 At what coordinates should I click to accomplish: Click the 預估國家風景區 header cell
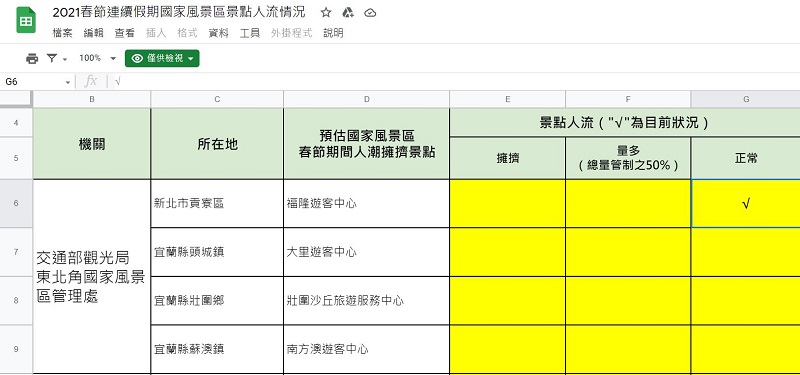tap(366, 143)
